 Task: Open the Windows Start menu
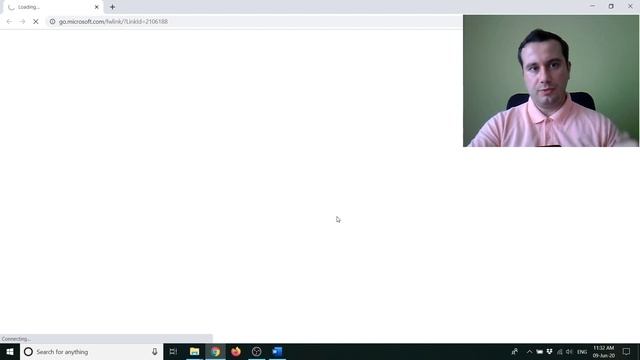pos(10,352)
